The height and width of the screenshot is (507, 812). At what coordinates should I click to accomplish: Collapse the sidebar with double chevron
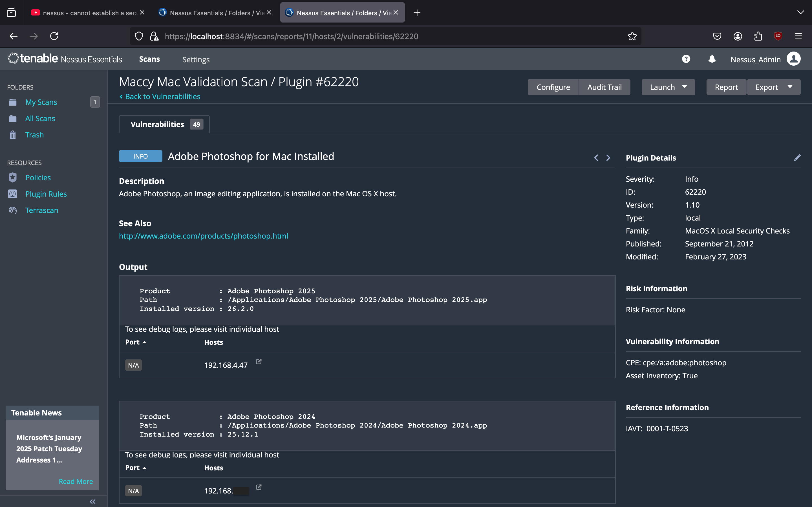tap(92, 501)
